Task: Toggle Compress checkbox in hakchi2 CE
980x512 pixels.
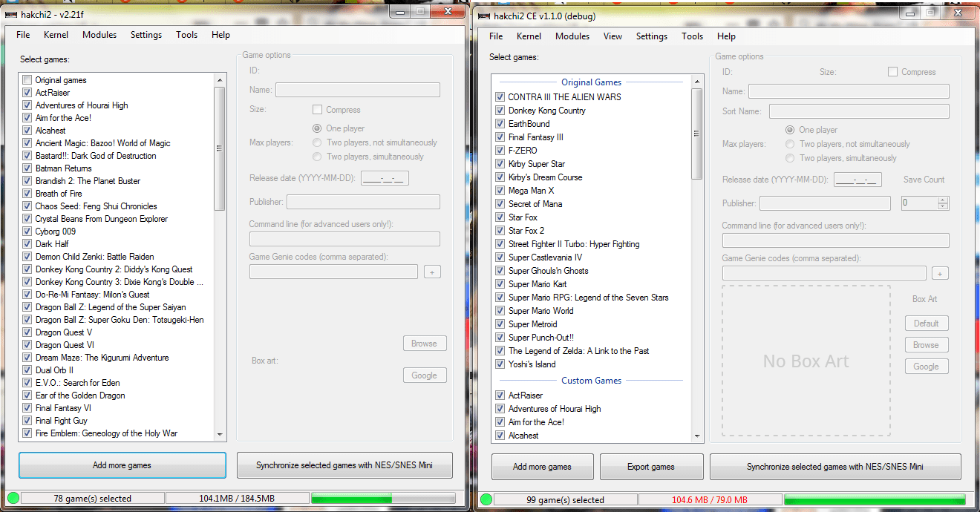Action: (x=892, y=72)
